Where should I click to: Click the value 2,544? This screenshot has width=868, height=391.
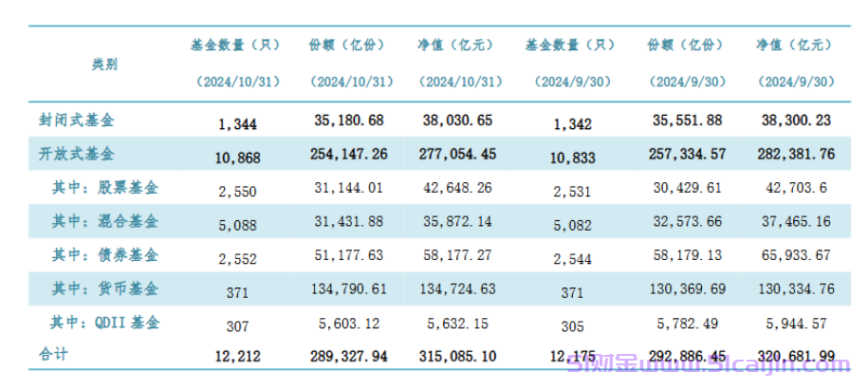[572, 259]
